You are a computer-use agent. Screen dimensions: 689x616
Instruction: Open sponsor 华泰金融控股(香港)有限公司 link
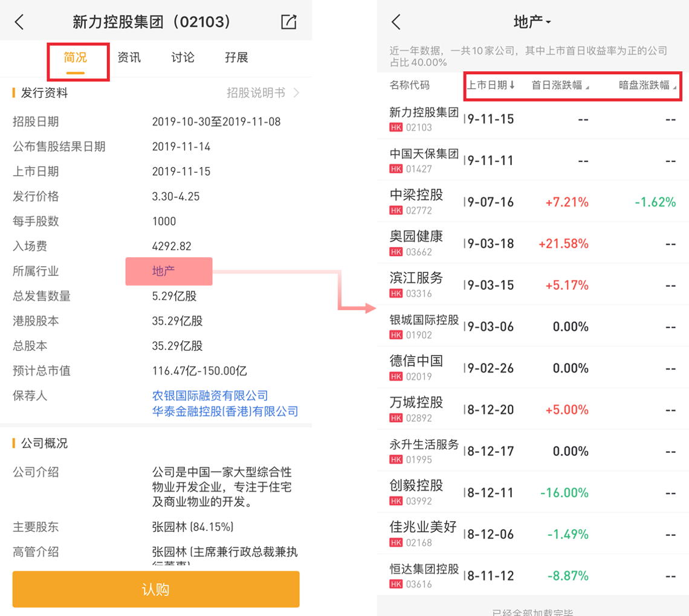point(225,411)
